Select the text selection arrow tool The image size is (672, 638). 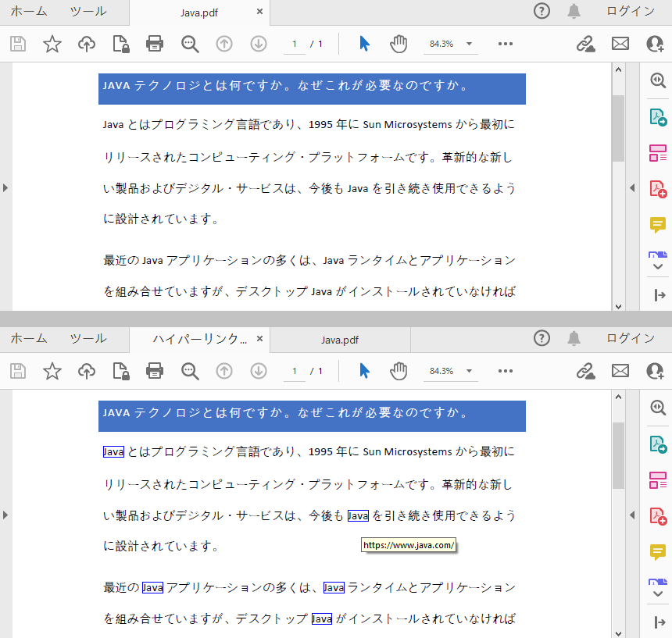tap(363, 44)
